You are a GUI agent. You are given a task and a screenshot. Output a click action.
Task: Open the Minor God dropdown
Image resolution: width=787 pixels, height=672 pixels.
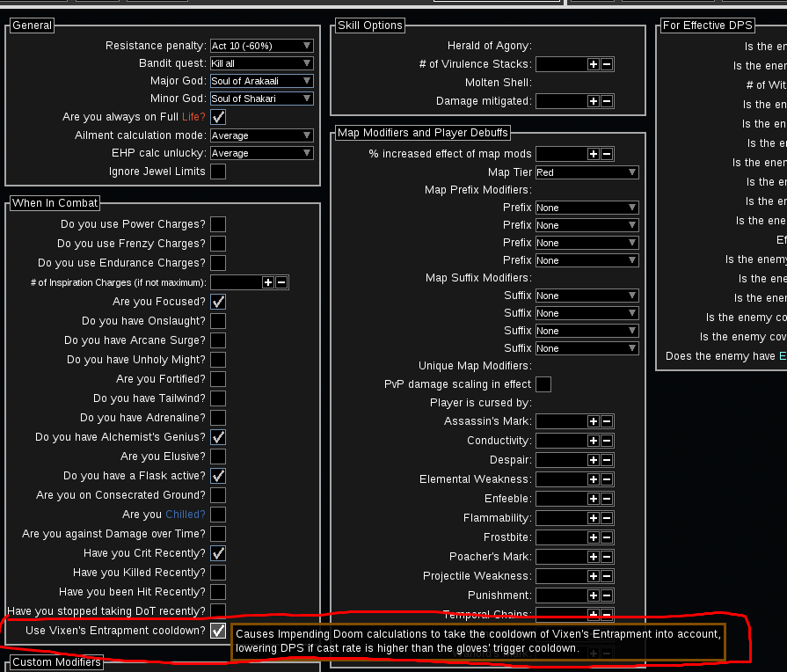[261, 98]
